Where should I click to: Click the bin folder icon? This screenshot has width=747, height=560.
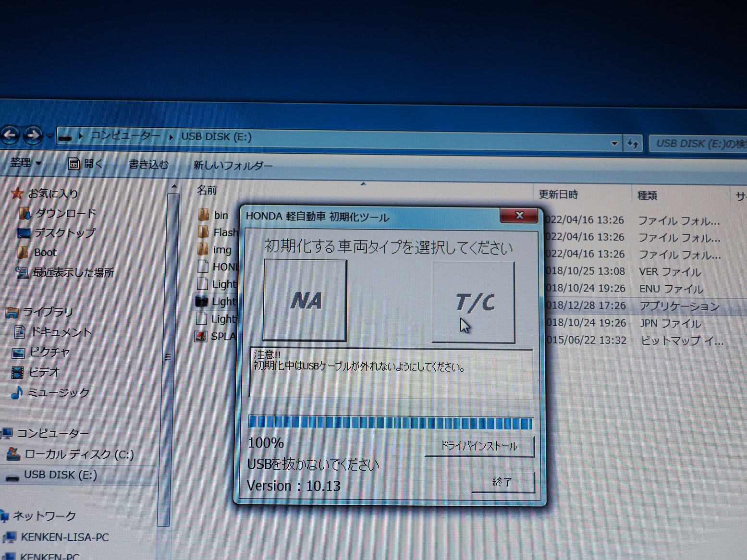[203, 215]
